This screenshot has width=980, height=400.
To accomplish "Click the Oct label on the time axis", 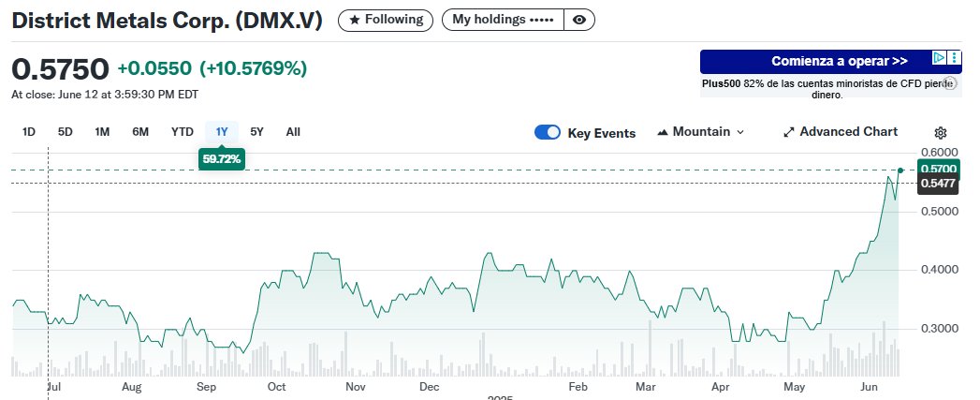I will tap(277, 387).
